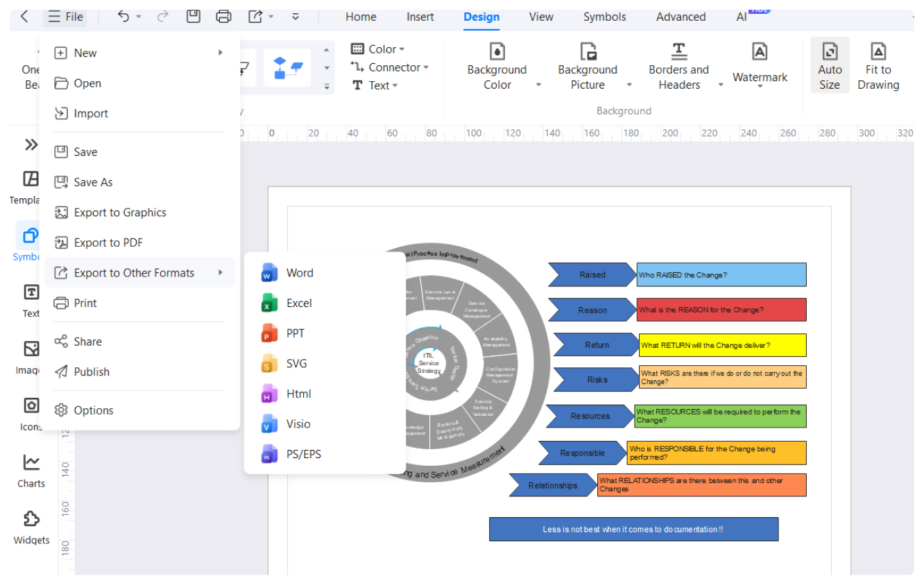This screenshot has height=585, width=924.
Task: Choose Print in the File menu
Action: point(139,303)
